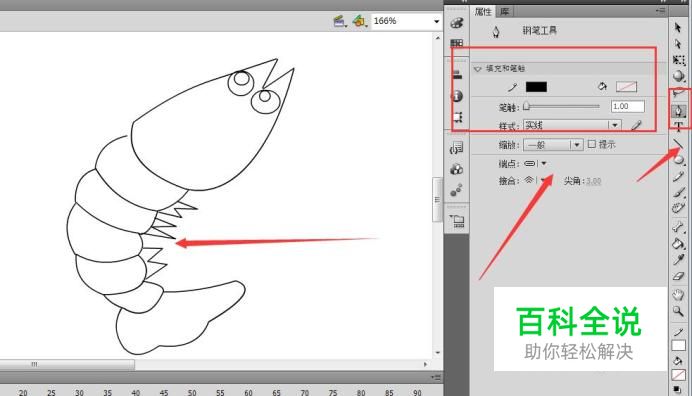The width and height of the screenshot is (692, 396).
Task: Click frame 80 on the timeline ruler
Action: (x=361, y=392)
